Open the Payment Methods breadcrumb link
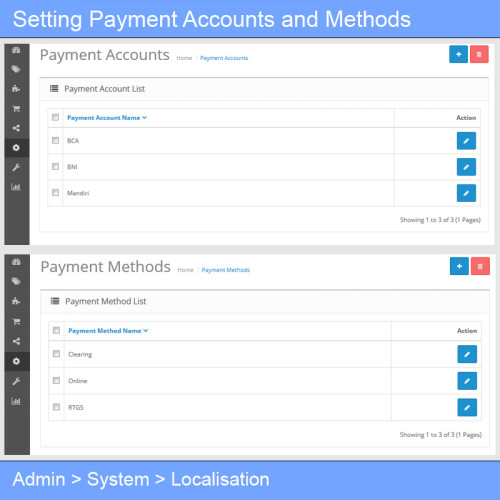This screenshot has width=500, height=500. click(x=226, y=270)
